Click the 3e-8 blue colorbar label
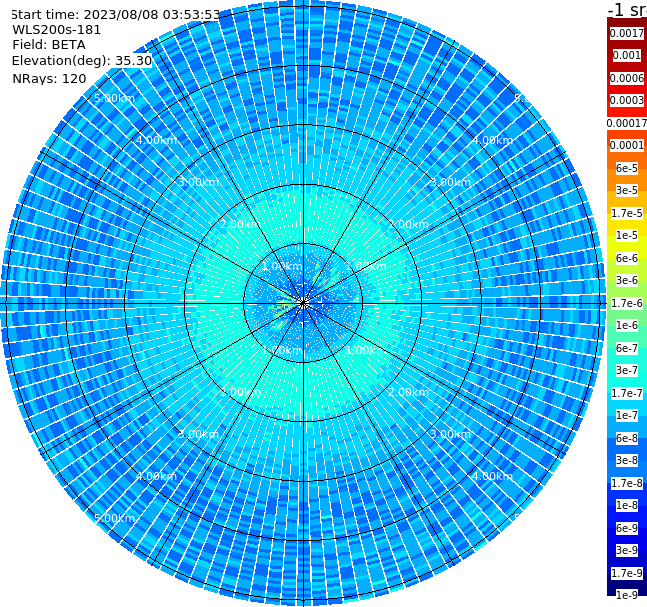The image size is (647, 607). coord(626,460)
